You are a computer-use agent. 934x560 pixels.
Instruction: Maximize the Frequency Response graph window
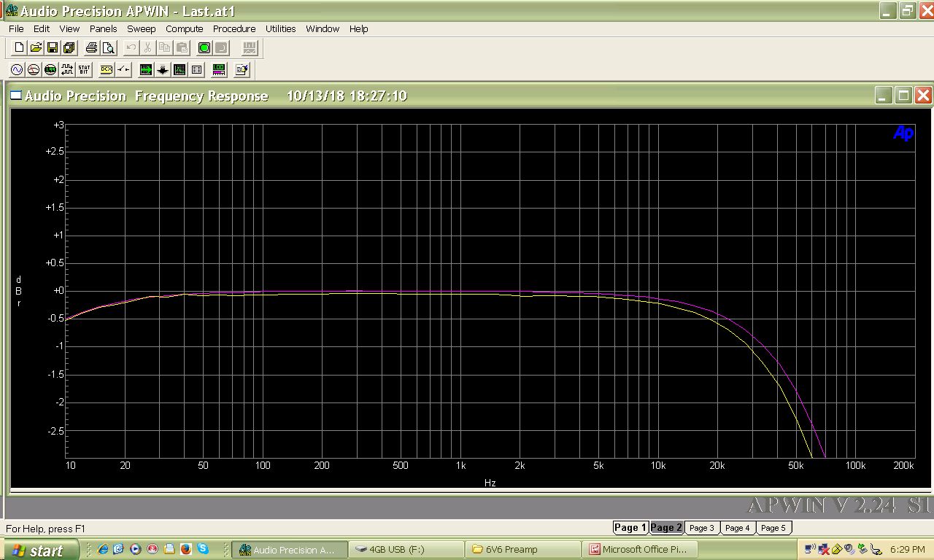(903, 96)
